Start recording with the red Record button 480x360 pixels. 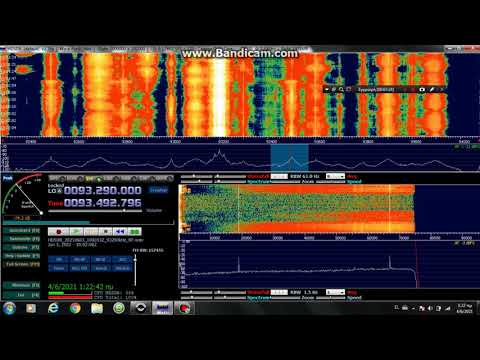pyautogui.click(x=58, y=231)
